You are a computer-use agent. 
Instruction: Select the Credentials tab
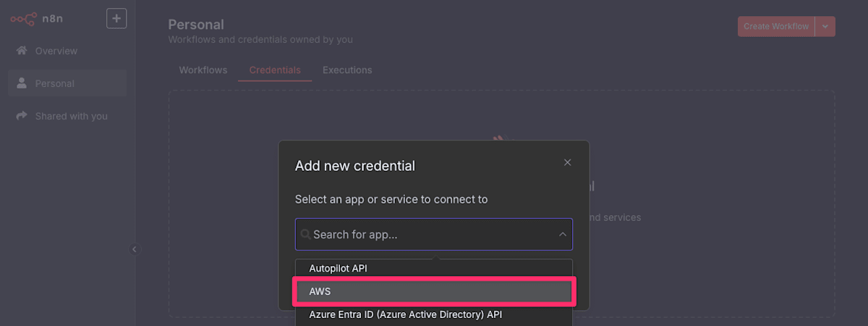click(275, 70)
